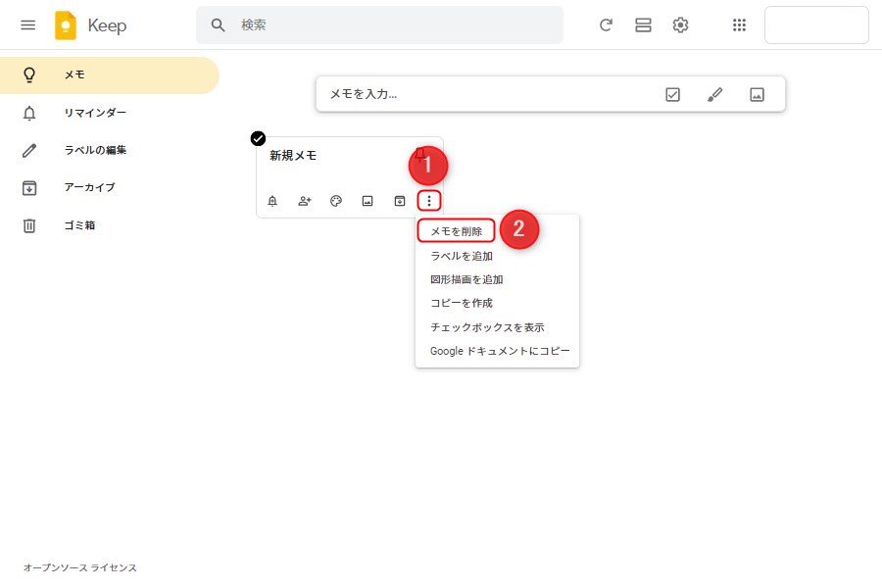Open the settings gear menu
Screen dimensions: 882x588
click(x=680, y=25)
